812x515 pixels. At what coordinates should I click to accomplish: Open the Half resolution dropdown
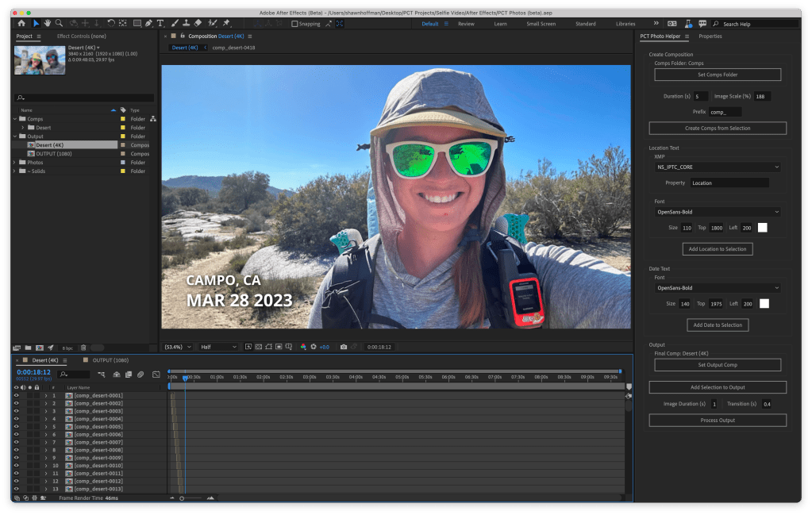click(218, 347)
